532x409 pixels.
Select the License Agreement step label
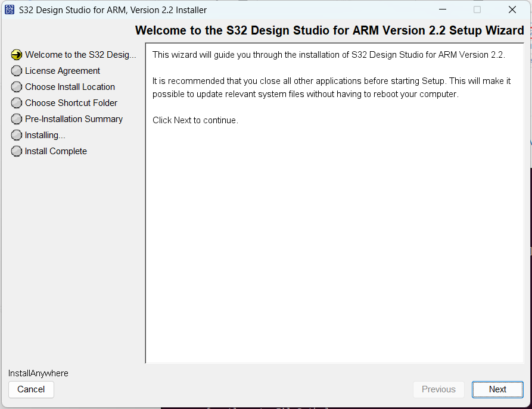63,71
